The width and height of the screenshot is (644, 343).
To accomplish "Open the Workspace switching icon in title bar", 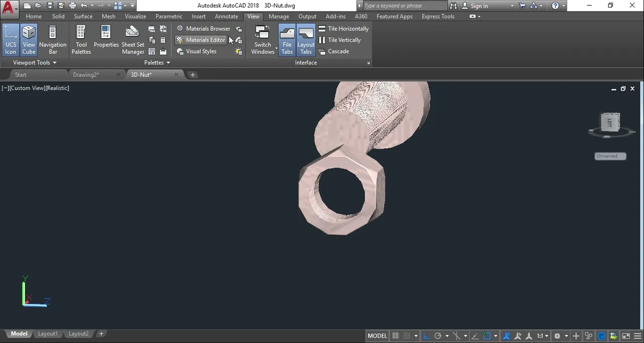I will tap(118, 6).
